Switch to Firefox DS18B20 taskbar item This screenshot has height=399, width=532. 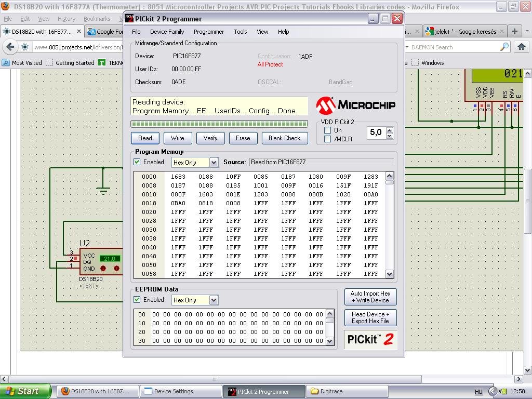point(98,391)
